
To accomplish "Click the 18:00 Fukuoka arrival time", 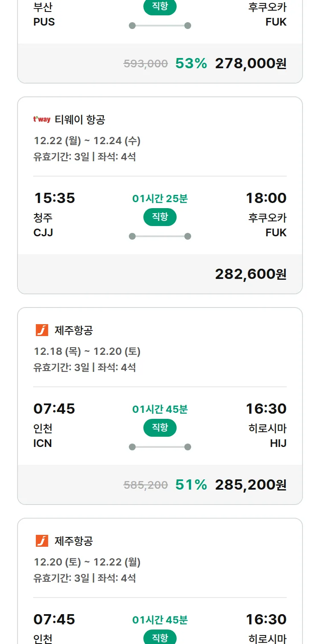I will pyautogui.click(x=266, y=198).
